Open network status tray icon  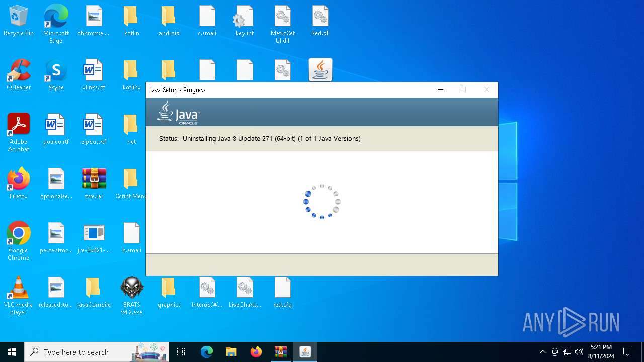(x=567, y=352)
